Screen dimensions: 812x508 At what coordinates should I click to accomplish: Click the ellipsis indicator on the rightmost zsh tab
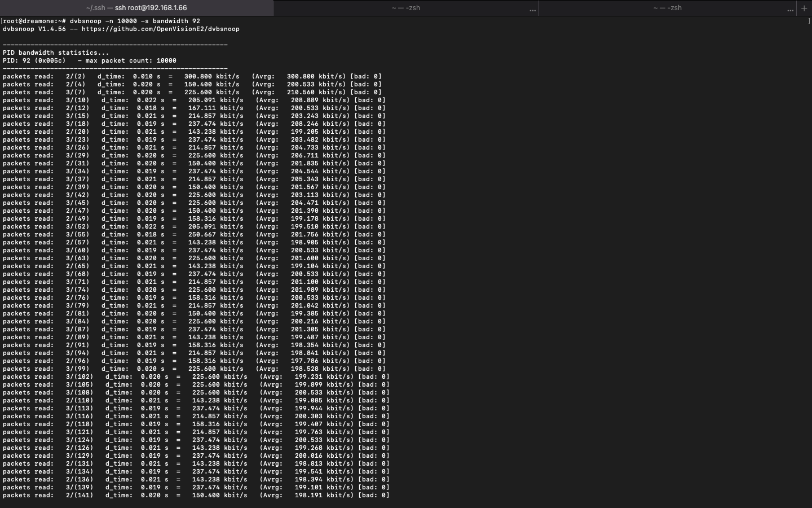coord(790,9)
